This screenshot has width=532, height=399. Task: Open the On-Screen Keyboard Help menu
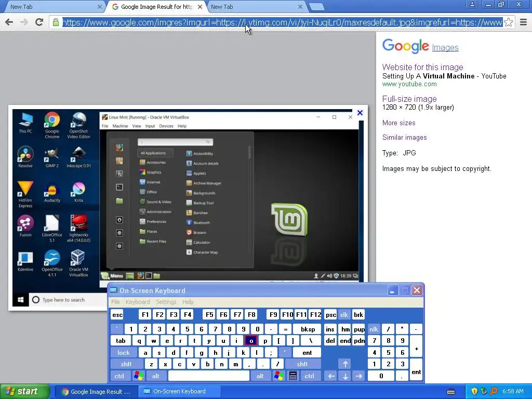188,302
